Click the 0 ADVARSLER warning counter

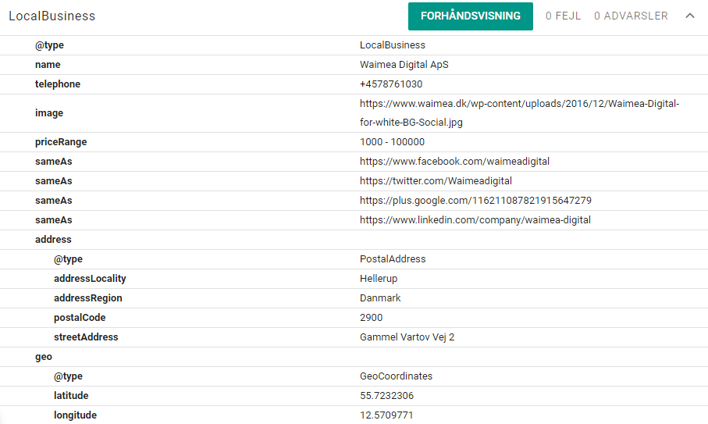pos(630,16)
